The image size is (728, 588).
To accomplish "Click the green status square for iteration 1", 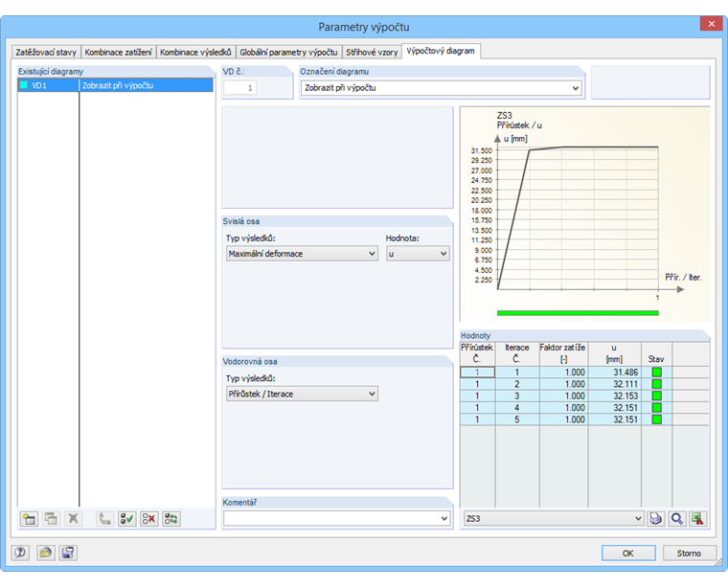I will 656,373.
